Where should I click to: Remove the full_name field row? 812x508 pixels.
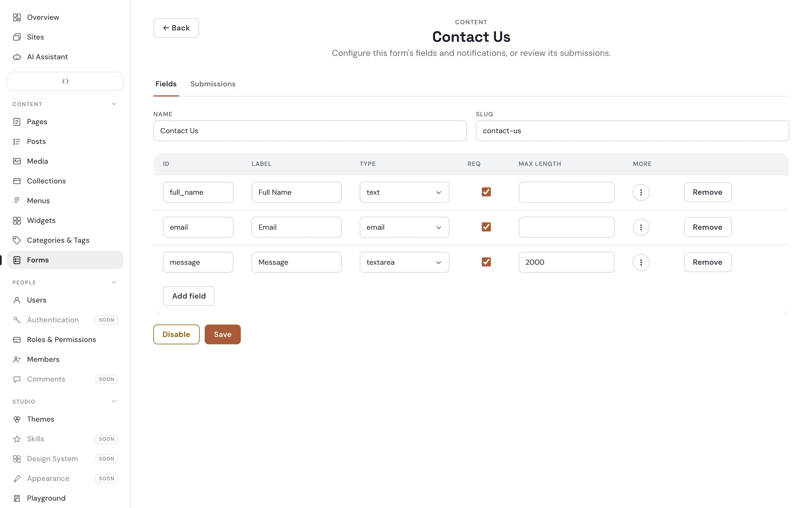pyautogui.click(x=708, y=192)
